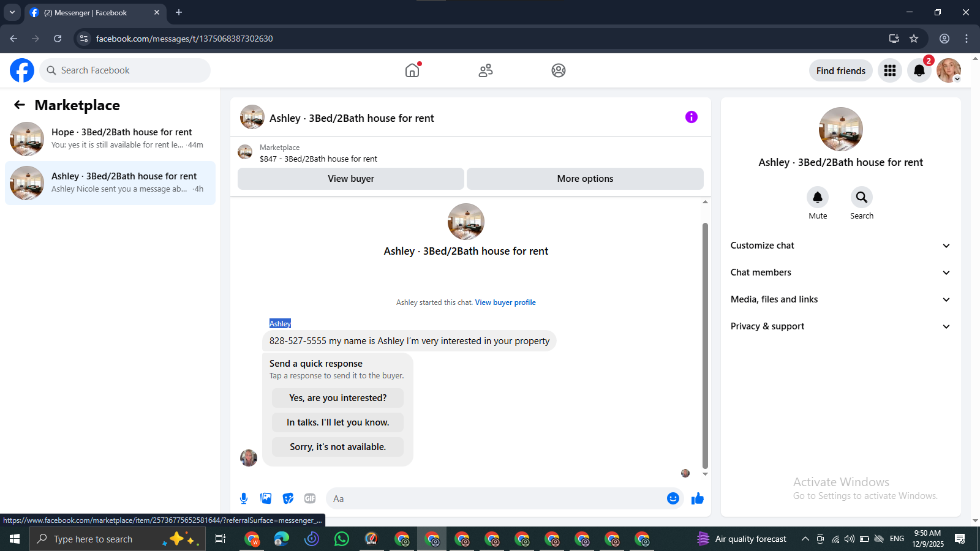Mute the Ashley conversation

(818, 197)
